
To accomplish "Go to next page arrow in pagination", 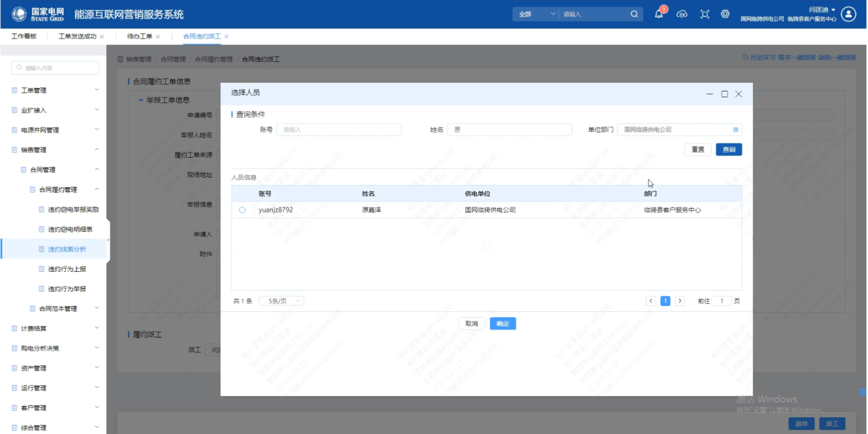I will click(x=680, y=301).
